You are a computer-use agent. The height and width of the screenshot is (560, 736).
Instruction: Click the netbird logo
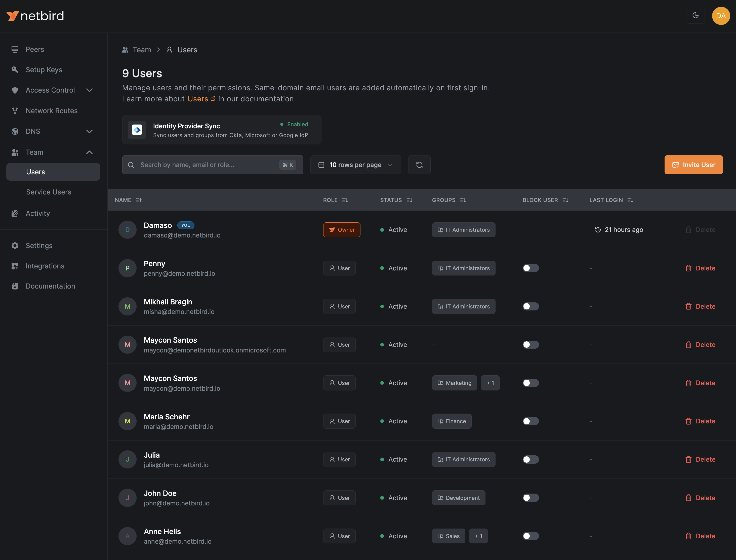tap(35, 16)
